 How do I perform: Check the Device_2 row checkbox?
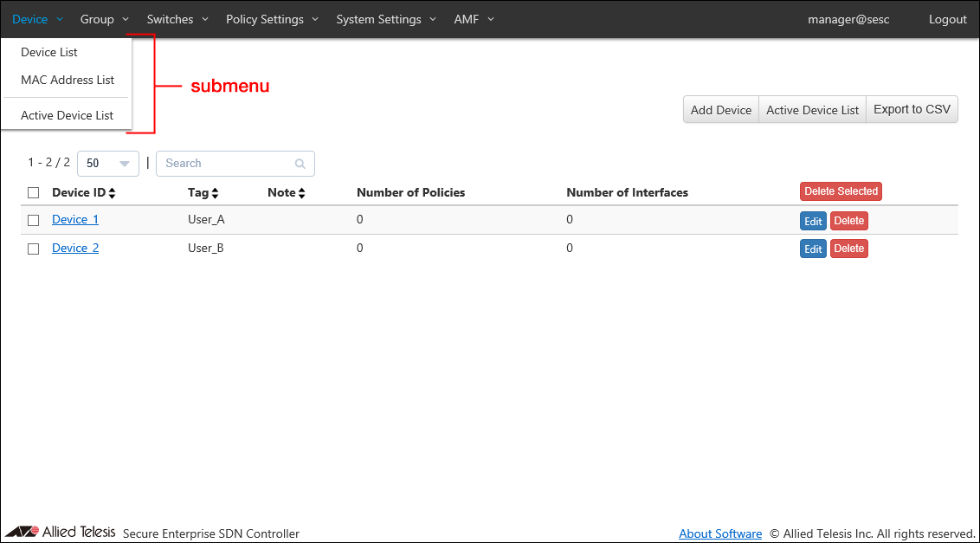click(34, 249)
